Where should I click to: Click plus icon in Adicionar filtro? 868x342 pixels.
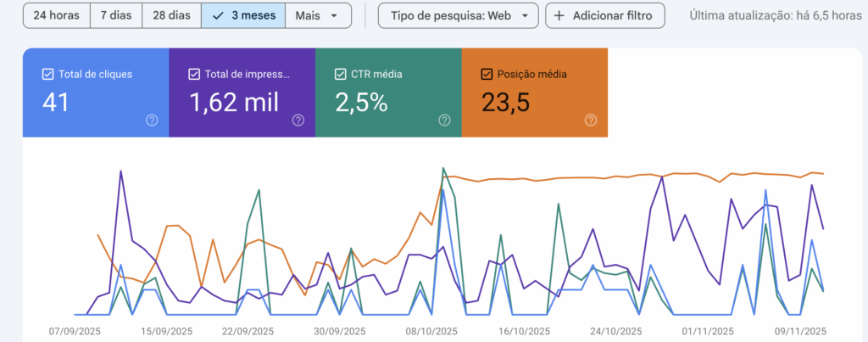tap(559, 15)
